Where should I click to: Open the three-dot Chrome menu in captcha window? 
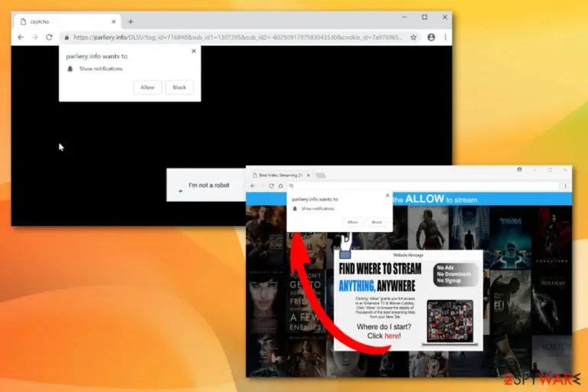coord(445,38)
